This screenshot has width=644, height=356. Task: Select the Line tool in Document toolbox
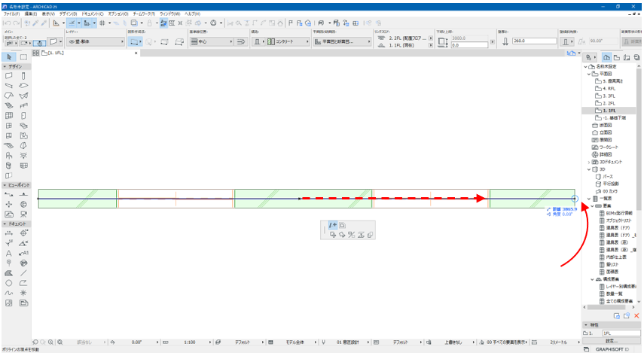[23, 273]
